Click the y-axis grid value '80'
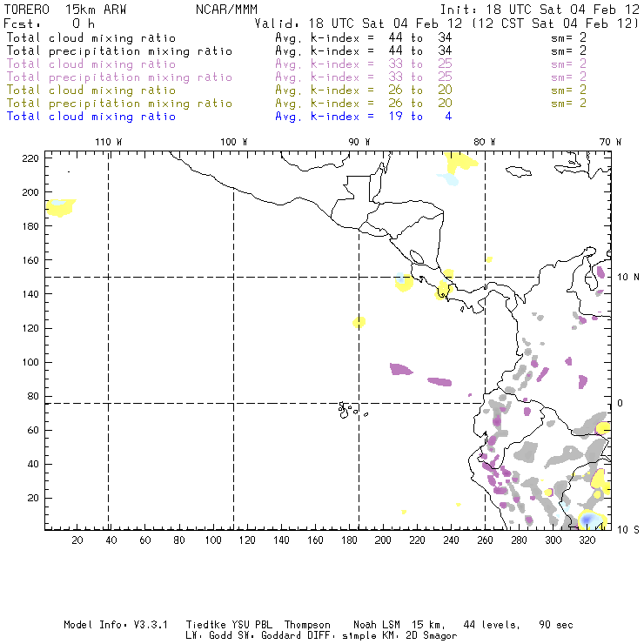 (x=33, y=396)
